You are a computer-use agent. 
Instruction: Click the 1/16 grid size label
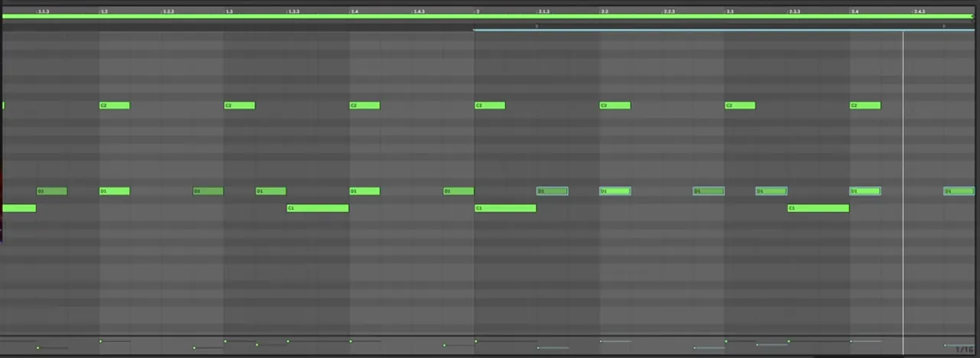click(964, 349)
